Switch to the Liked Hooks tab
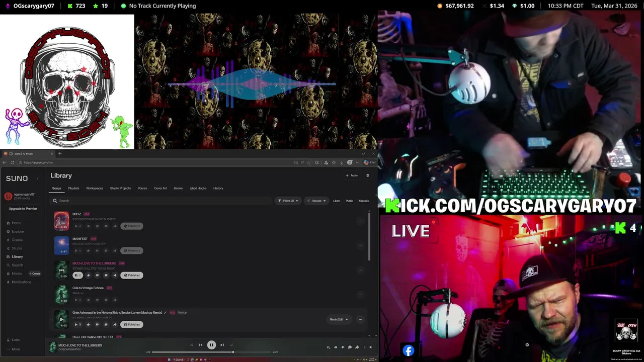 click(x=198, y=188)
